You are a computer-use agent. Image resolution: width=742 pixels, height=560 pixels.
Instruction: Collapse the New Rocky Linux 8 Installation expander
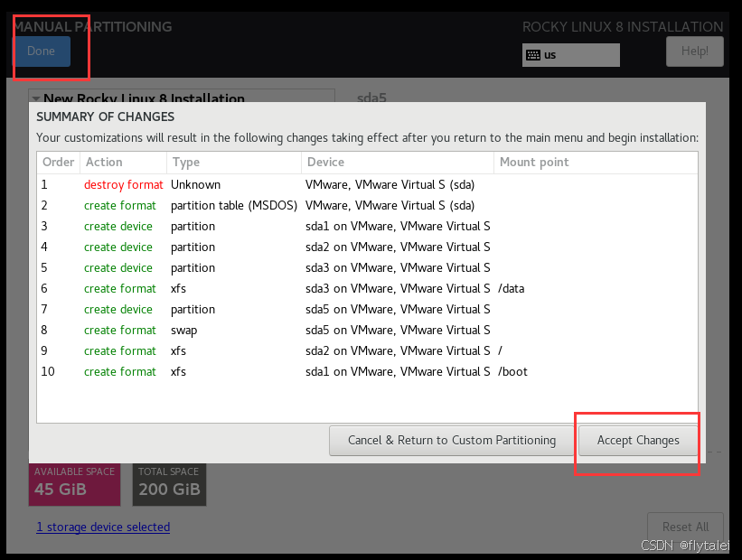coord(36,98)
